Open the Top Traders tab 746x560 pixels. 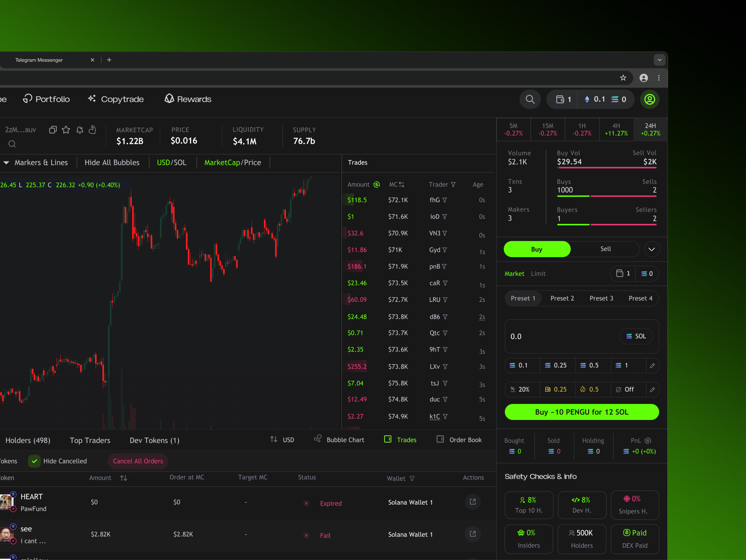(90, 440)
